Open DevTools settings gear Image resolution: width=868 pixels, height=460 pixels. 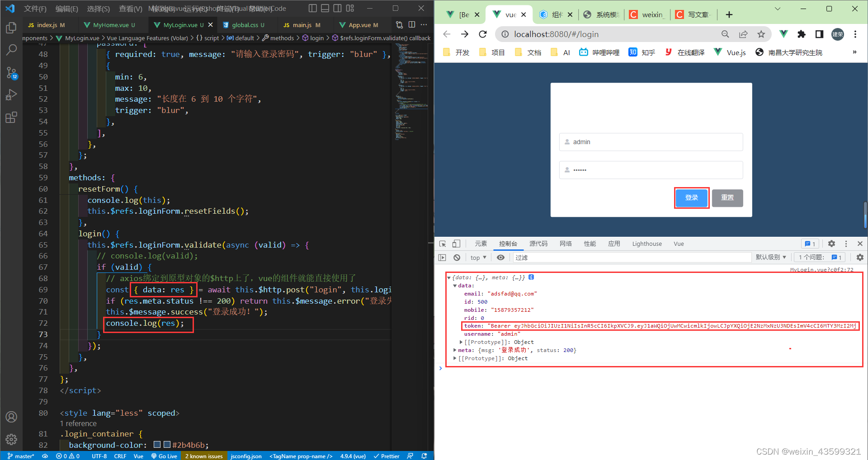pyautogui.click(x=831, y=244)
